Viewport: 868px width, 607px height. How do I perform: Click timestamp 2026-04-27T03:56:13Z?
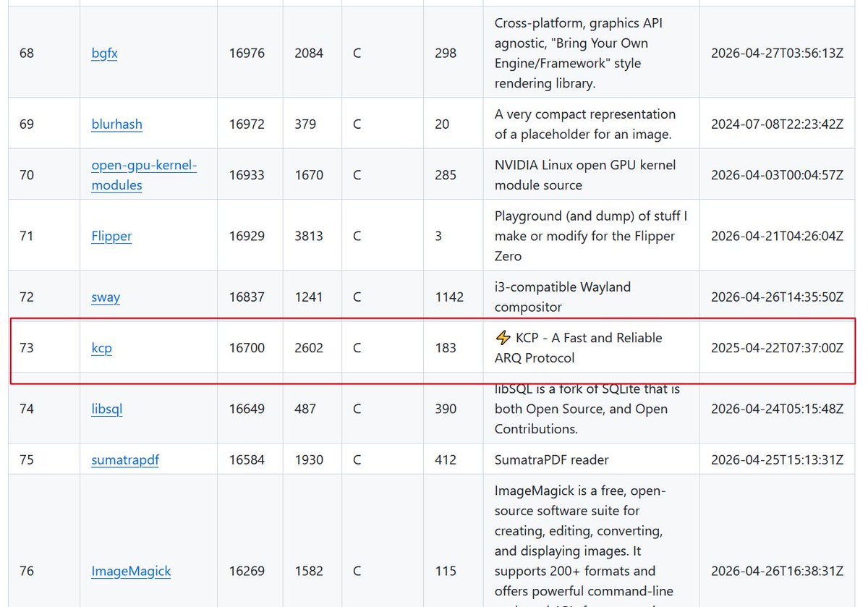777,53
